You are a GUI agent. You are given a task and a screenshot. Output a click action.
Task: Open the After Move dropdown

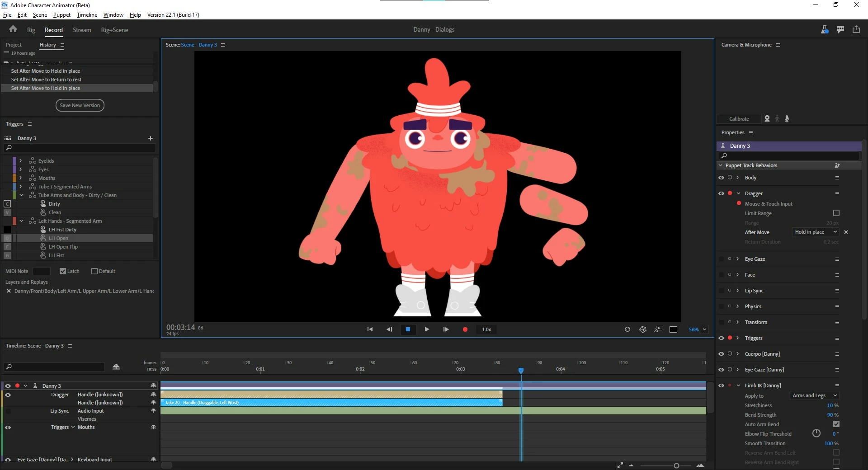point(816,232)
